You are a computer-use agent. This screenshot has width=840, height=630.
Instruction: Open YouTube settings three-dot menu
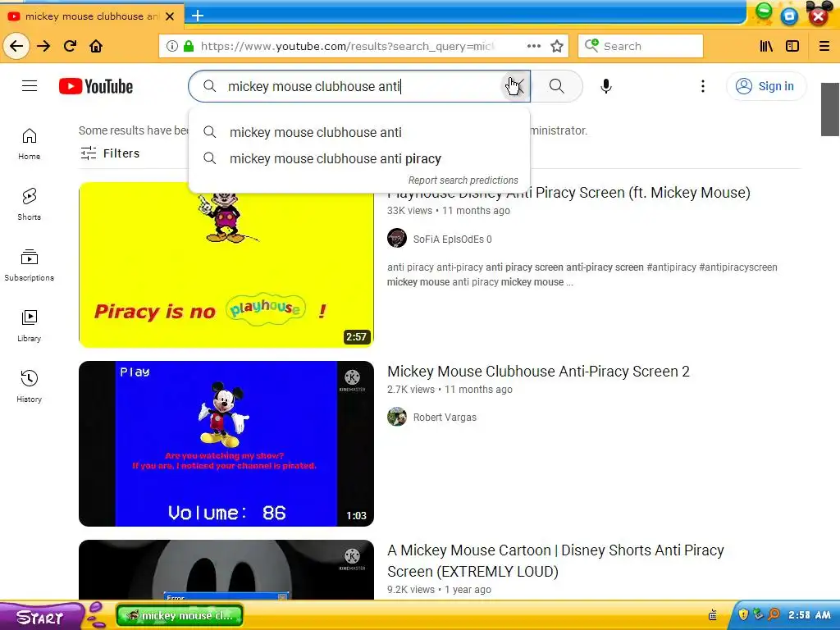703,86
